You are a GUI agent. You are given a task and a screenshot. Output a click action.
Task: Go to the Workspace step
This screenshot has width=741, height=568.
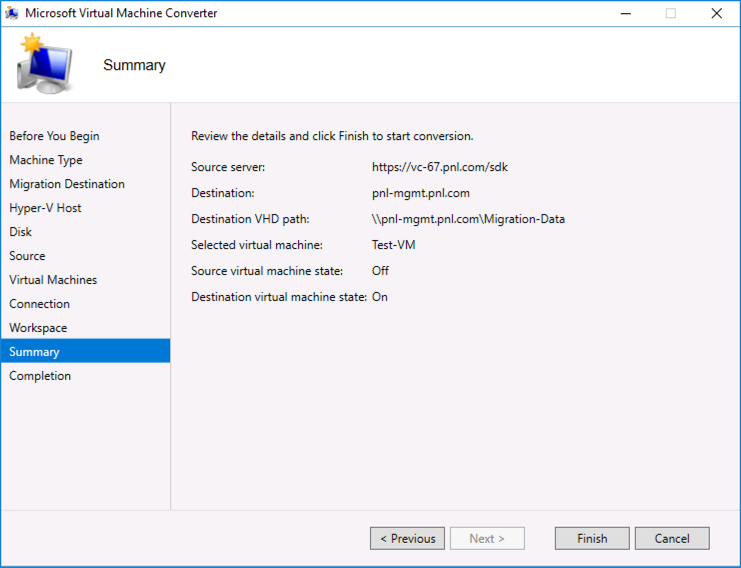tap(38, 328)
